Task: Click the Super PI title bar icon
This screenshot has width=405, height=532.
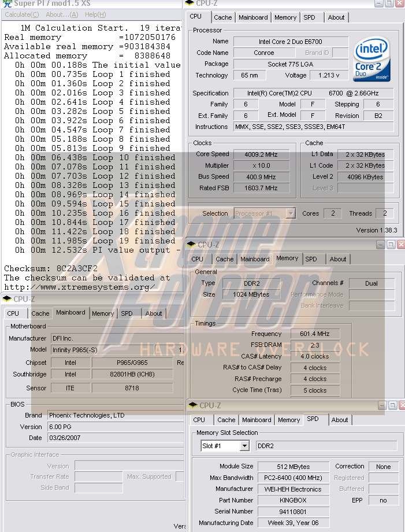Action: click(7, 3)
